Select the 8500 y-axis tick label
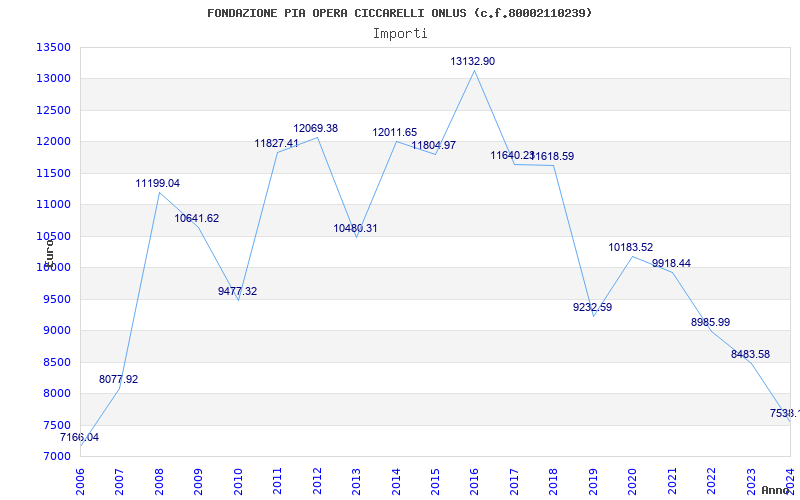This screenshot has height=500, width=800. [56, 362]
